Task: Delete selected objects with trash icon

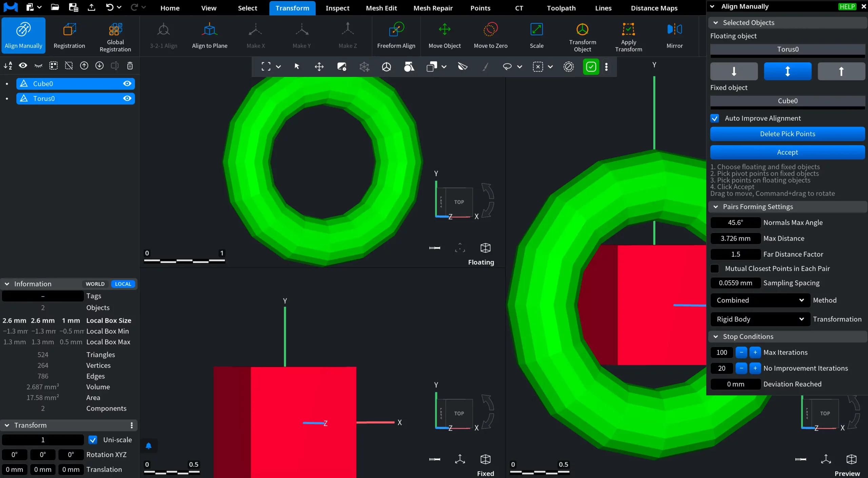Action: [x=130, y=66]
